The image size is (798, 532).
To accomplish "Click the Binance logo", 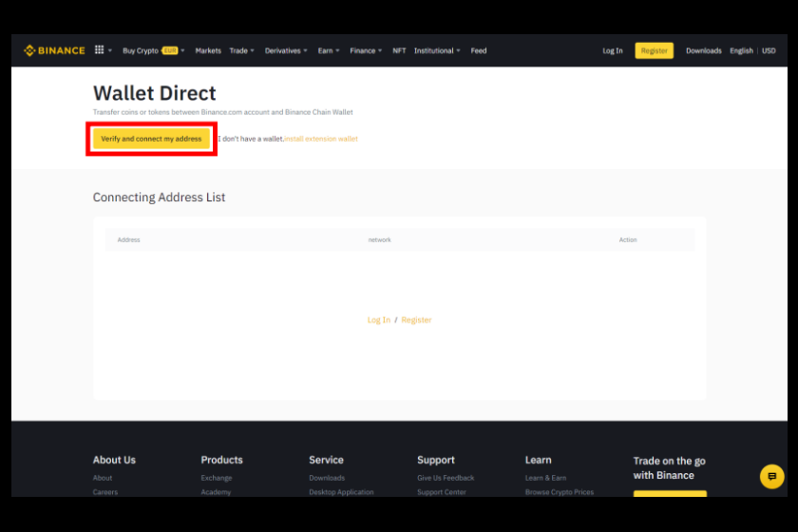I will (54, 50).
